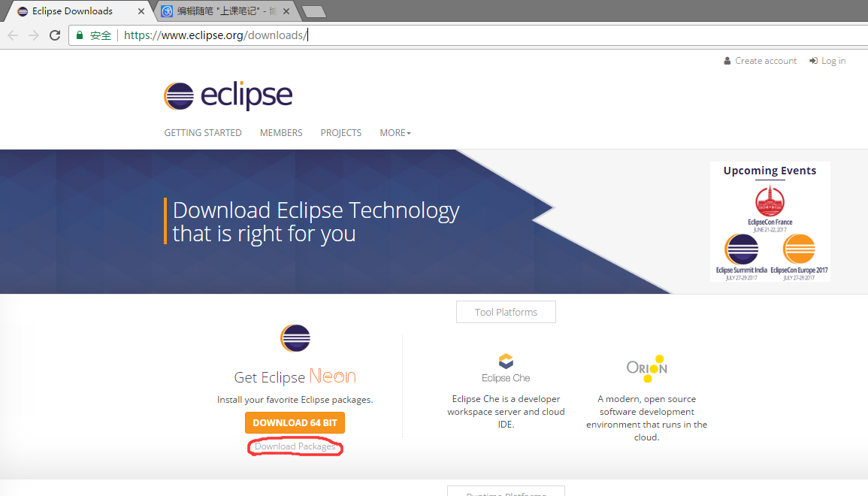The height and width of the screenshot is (496, 868).
Task: Click the Orion logo
Action: click(x=646, y=369)
